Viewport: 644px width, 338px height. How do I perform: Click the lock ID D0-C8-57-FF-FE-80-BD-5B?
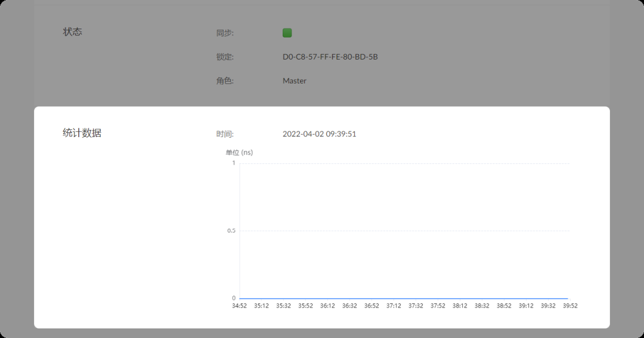coord(330,57)
